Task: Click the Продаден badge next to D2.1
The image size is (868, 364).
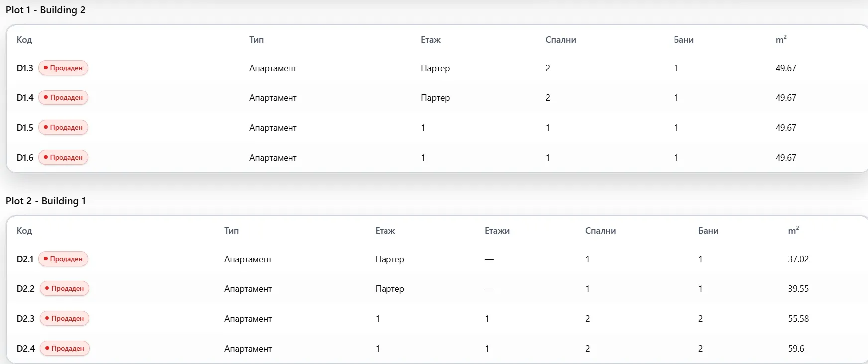Action: coord(63,259)
